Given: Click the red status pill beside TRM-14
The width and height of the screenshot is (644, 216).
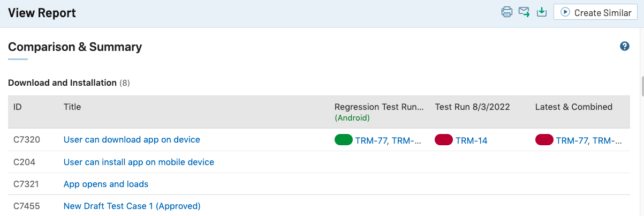Looking at the screenshot, I should pyautogui.click(x=444, y=140).
